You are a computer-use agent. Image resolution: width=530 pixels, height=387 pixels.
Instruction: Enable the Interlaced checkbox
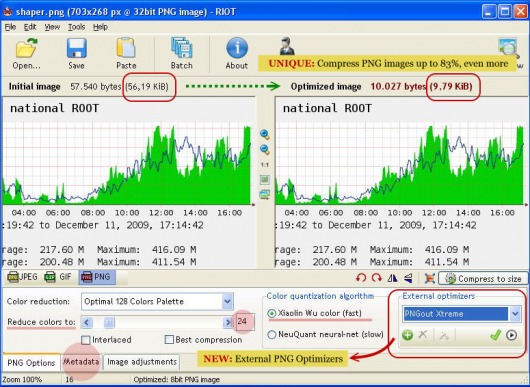pos(86,340)
